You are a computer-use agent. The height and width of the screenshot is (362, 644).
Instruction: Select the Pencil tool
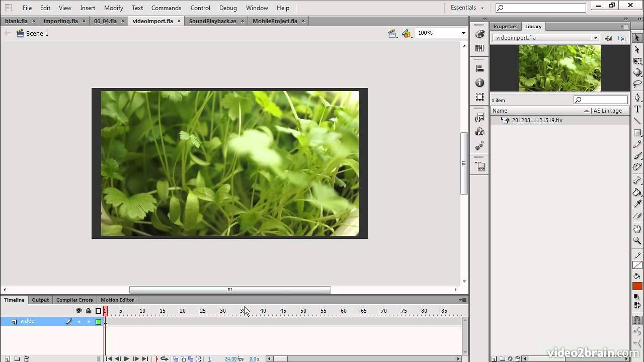[637, 144]
